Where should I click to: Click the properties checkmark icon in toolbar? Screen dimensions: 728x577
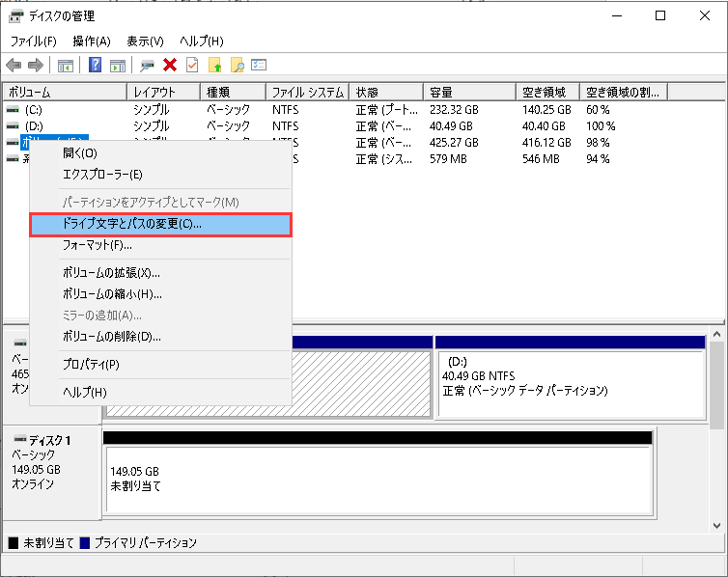[x=192, y=66]
